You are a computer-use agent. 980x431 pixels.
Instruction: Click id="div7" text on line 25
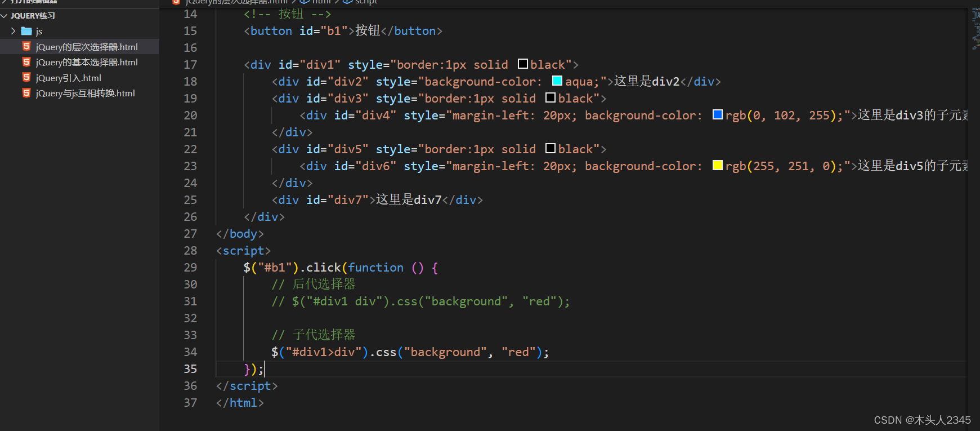[x=338, y=200]
